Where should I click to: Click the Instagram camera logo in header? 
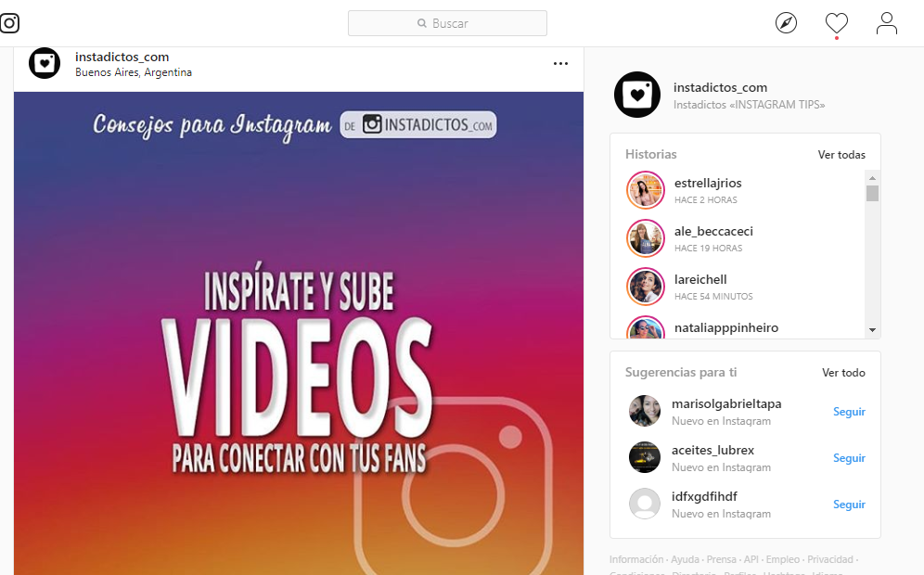click(x=9, y=23)
